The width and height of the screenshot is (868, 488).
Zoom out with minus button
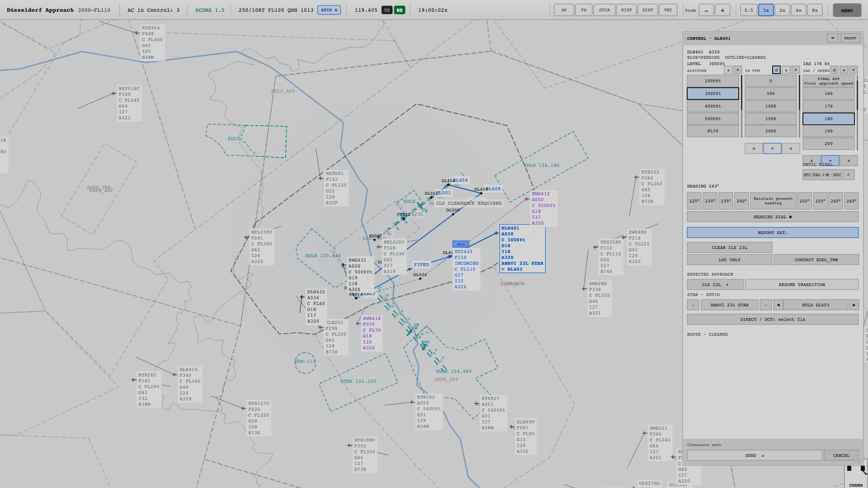point(706,10)
